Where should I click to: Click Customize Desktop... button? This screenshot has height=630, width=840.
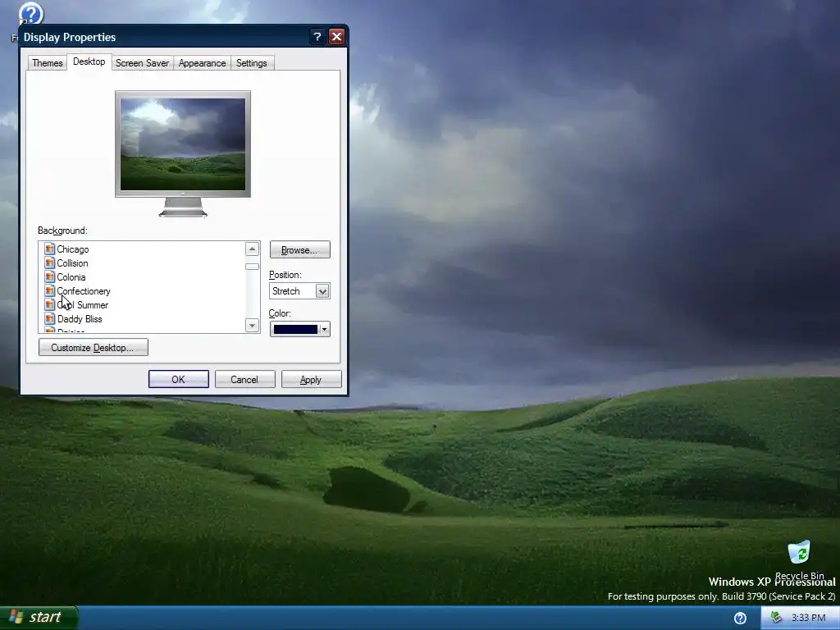tap(93, 348)
